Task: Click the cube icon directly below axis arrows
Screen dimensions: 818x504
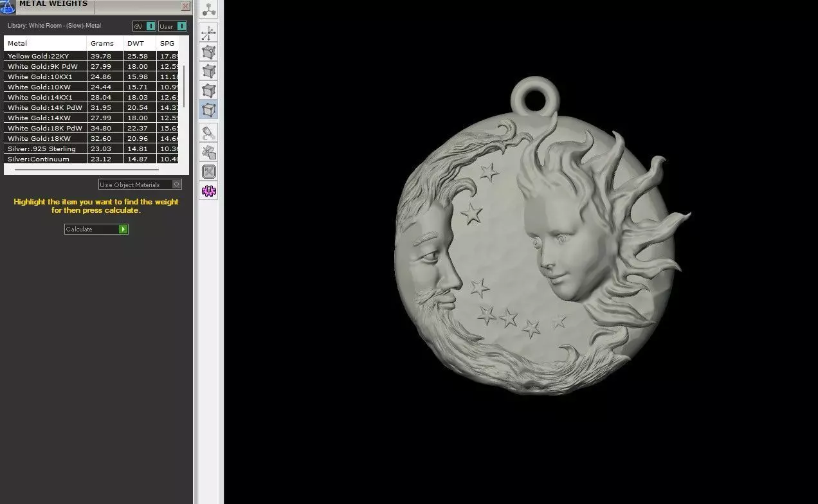Action: click(x=209, y=52)
